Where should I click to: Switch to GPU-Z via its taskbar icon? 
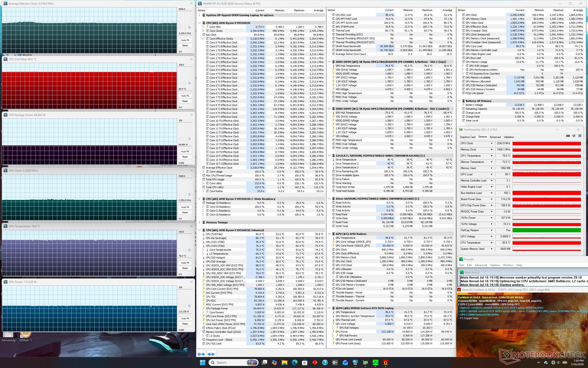(365, 362)
